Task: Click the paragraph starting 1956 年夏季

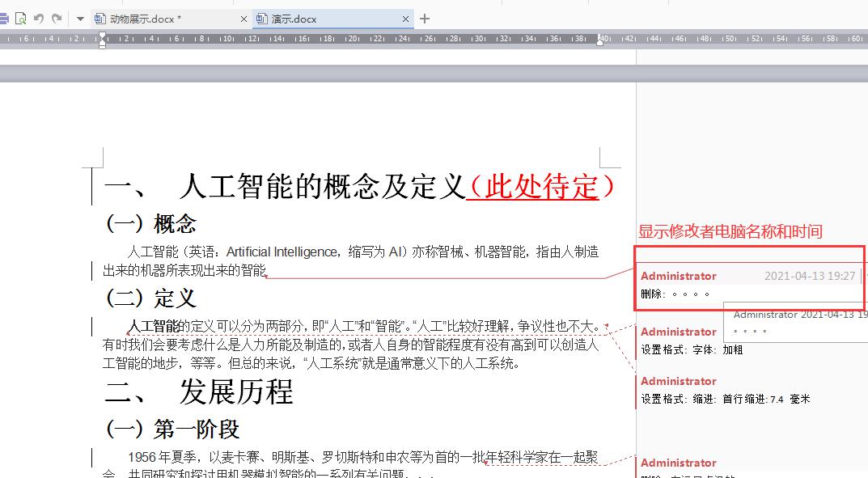Action: click(x=351, y=466)
